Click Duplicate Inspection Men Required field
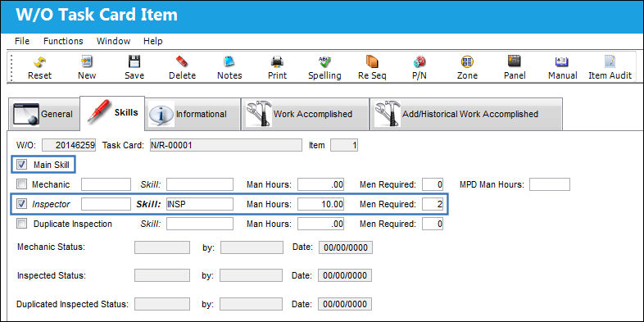644x322 pixels. click(x=433, y=224)
